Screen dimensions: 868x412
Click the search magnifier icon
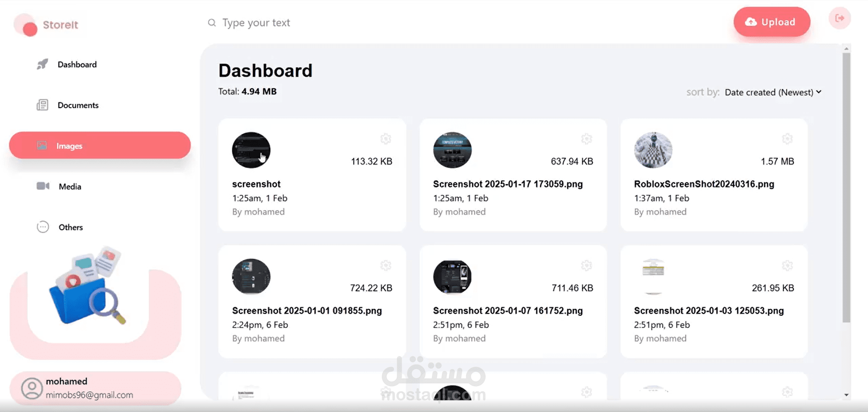[212, 23]
